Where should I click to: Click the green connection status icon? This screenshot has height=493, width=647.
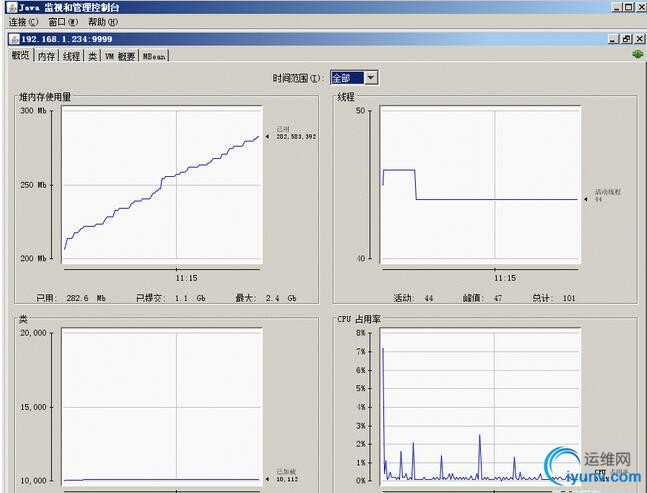638,54
